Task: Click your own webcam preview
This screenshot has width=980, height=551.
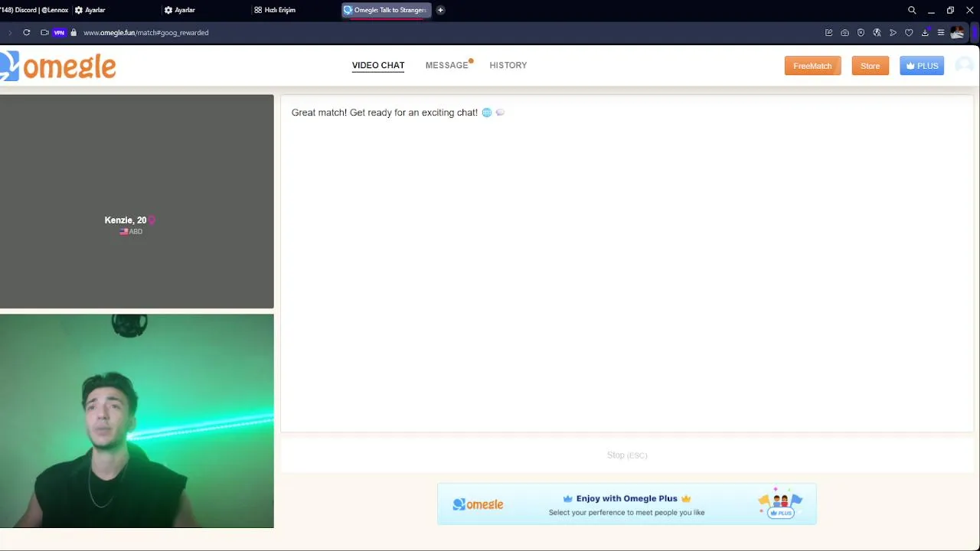Action: tap(137, 421)
